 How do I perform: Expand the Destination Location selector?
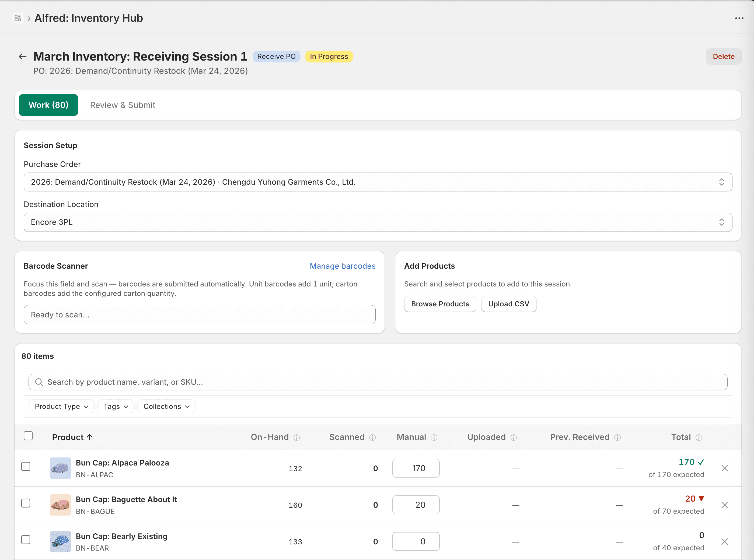[x=378, y=222]
